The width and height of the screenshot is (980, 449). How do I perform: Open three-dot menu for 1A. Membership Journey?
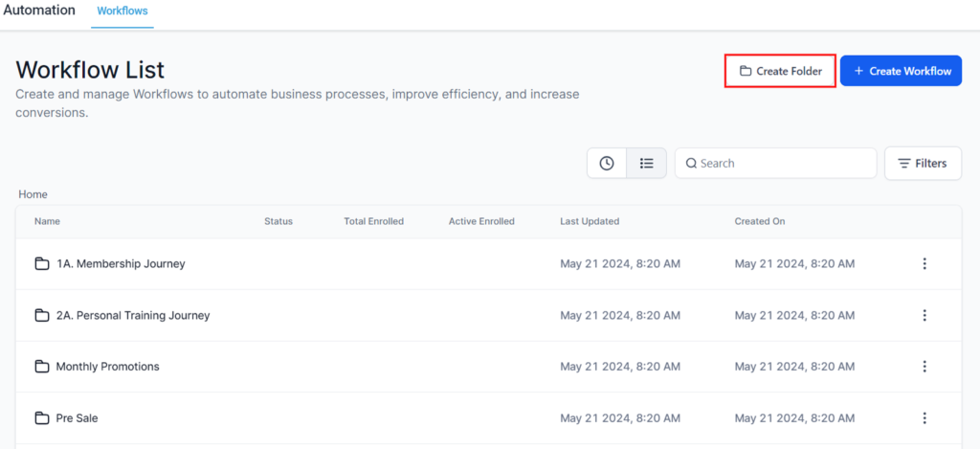click(924, 264)
